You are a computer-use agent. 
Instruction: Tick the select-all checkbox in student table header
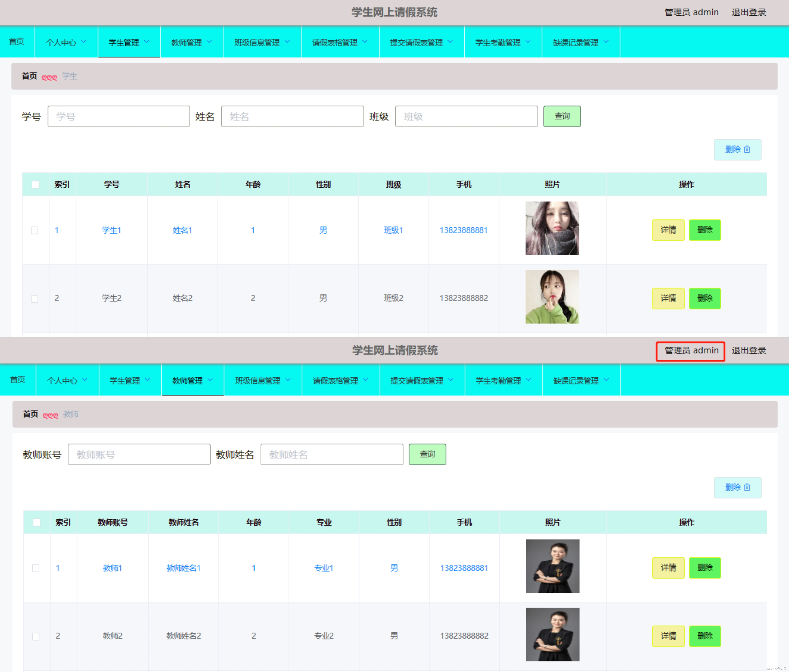[x=35, y=185]
